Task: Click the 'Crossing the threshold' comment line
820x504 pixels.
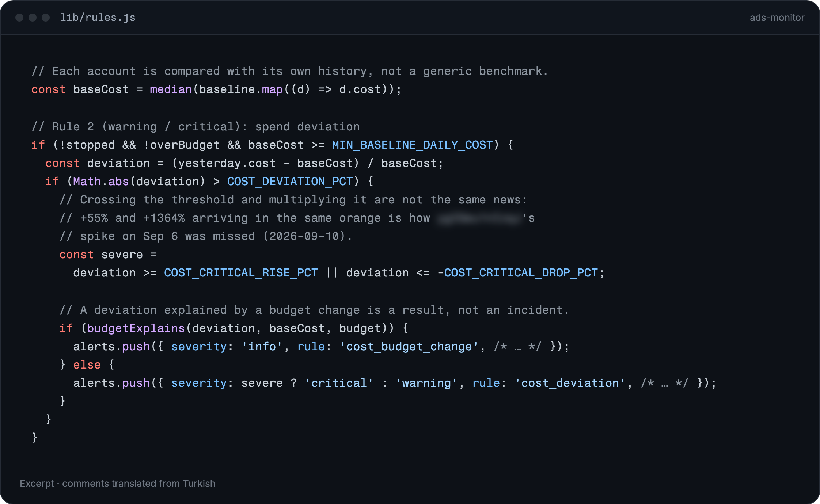Action: (293, 200)
